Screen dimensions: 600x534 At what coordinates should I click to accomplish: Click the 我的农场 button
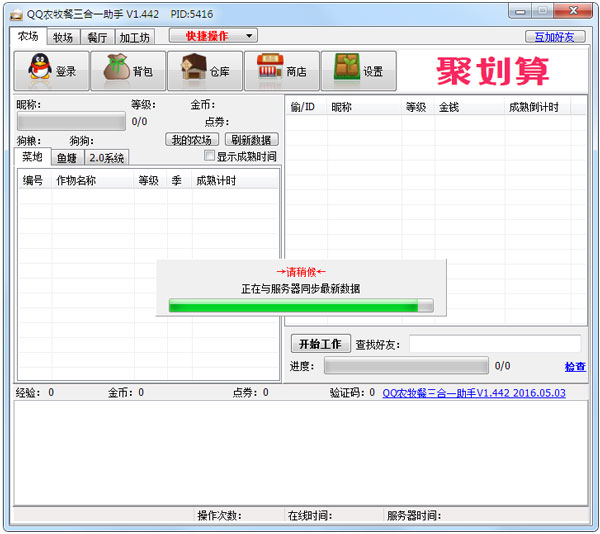192,140
